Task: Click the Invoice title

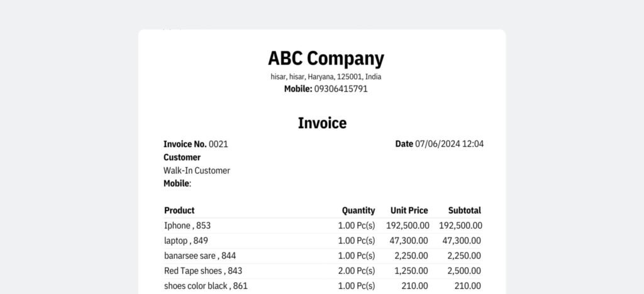Action: pos(322,123)
